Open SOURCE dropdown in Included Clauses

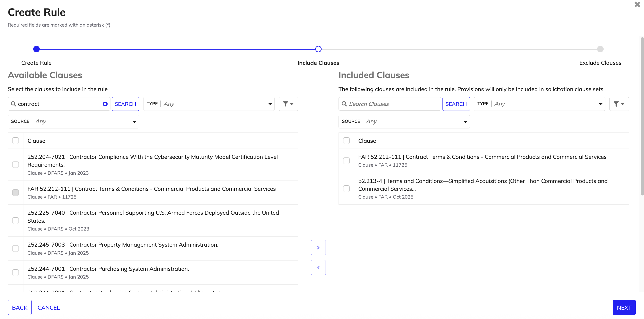coord(404,122)
